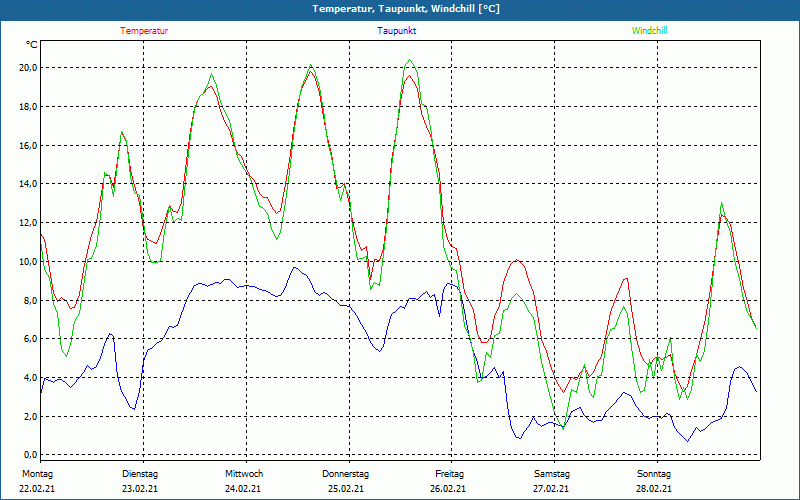Click the Mittwoch day label
This screenshot has height=500, width=800.
(244, 474)
